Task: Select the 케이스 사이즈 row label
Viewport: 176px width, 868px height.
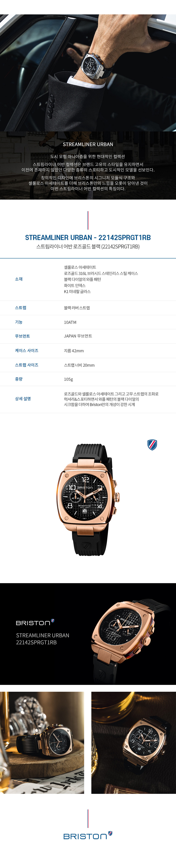Action: coord(27,350)
